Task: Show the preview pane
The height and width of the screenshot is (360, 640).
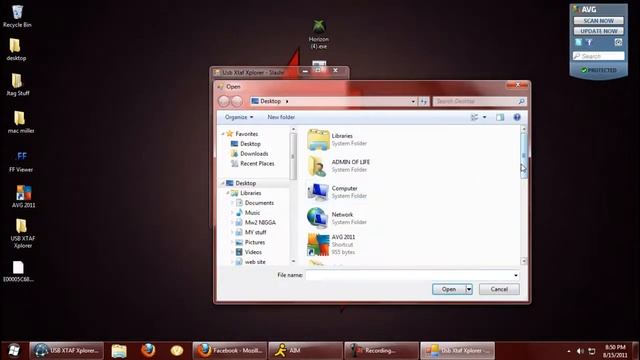Action: pyautogui.click(x=500, y=117)
